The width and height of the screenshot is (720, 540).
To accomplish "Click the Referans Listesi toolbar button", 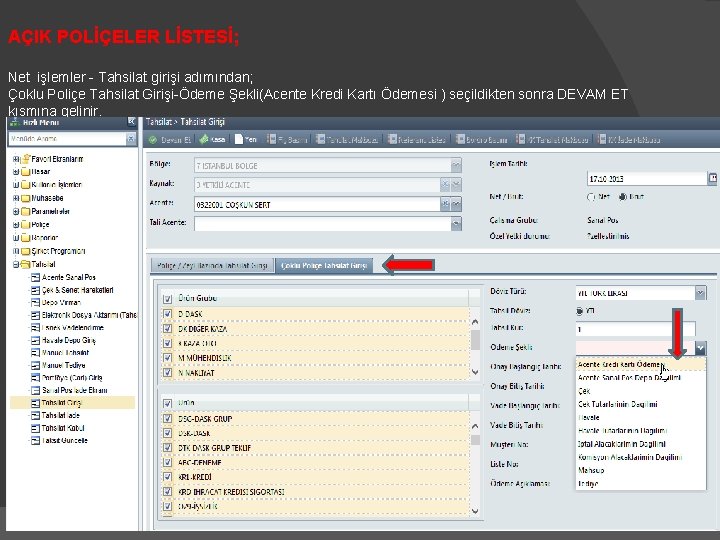I will click(417, 140).
